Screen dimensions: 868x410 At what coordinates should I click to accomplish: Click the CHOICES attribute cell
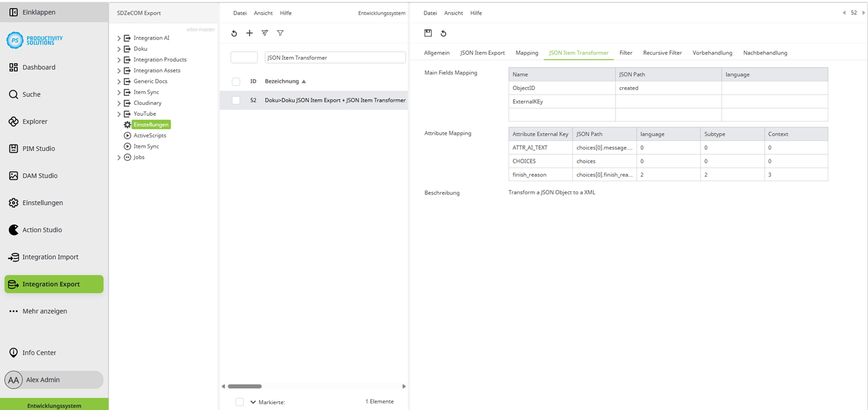[x=541, y=161]
